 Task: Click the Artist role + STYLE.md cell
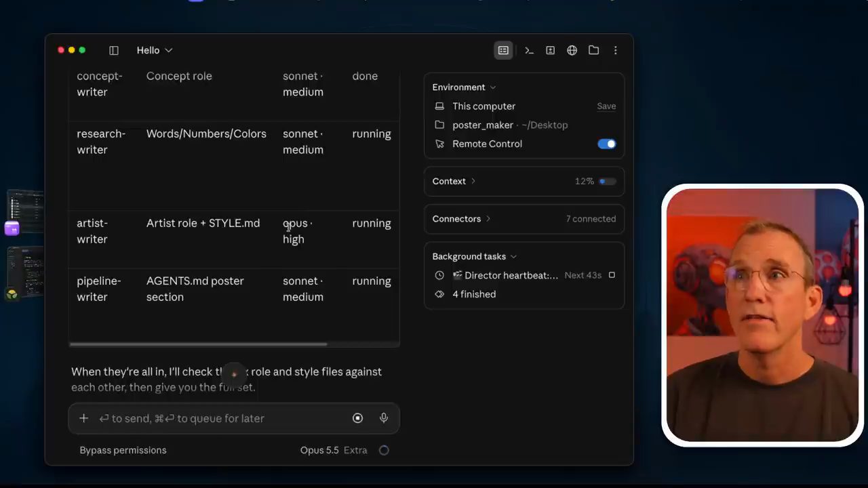coord(203,223)
